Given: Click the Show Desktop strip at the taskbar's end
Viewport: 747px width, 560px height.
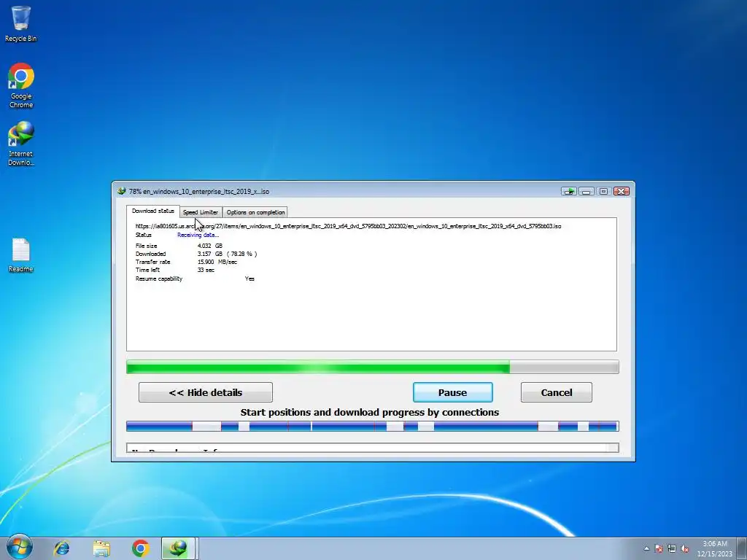Looking at the screenshot, I should tap(742, 548).
